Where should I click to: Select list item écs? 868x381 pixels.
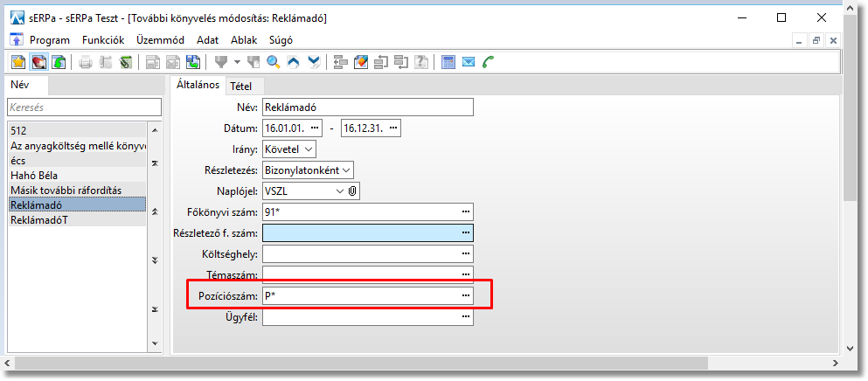(x=77, y=161)
